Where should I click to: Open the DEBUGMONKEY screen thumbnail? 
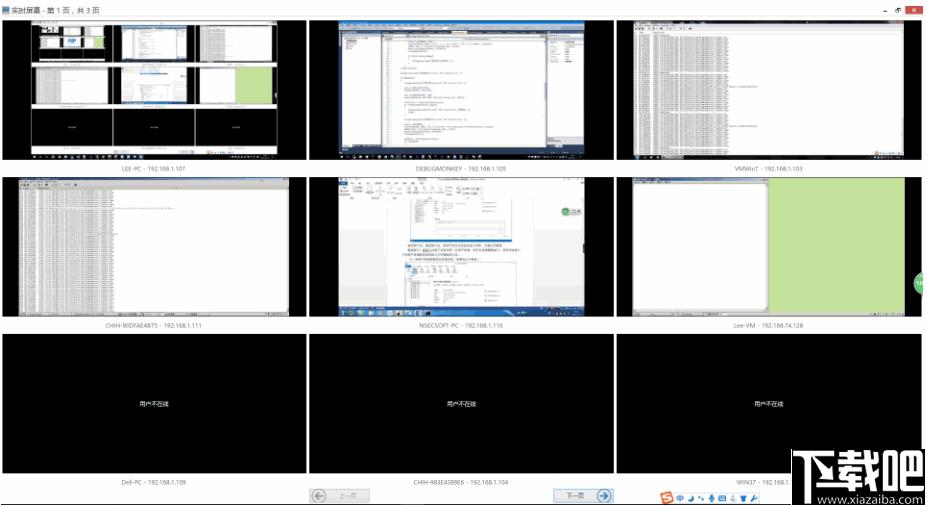(461, 90)
